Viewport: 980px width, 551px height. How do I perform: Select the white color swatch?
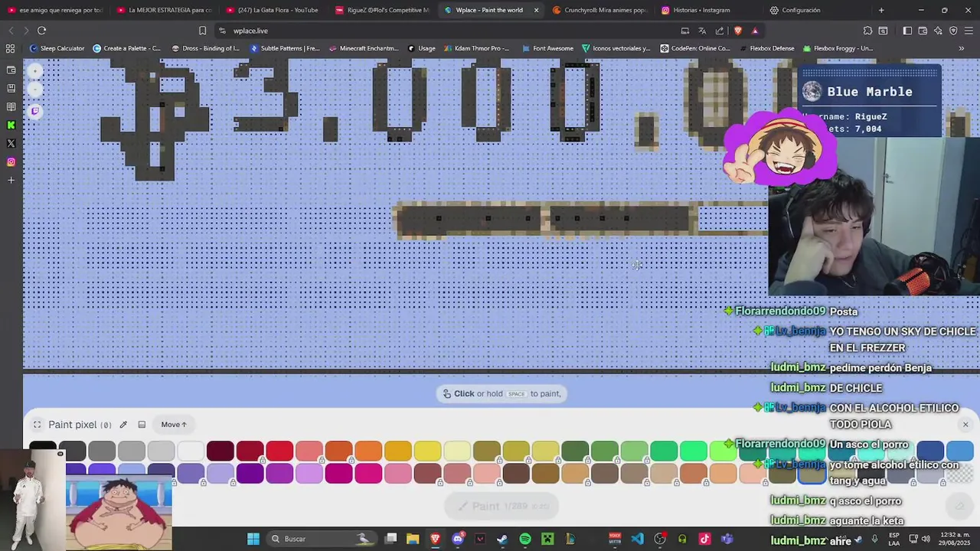point(191,451)
